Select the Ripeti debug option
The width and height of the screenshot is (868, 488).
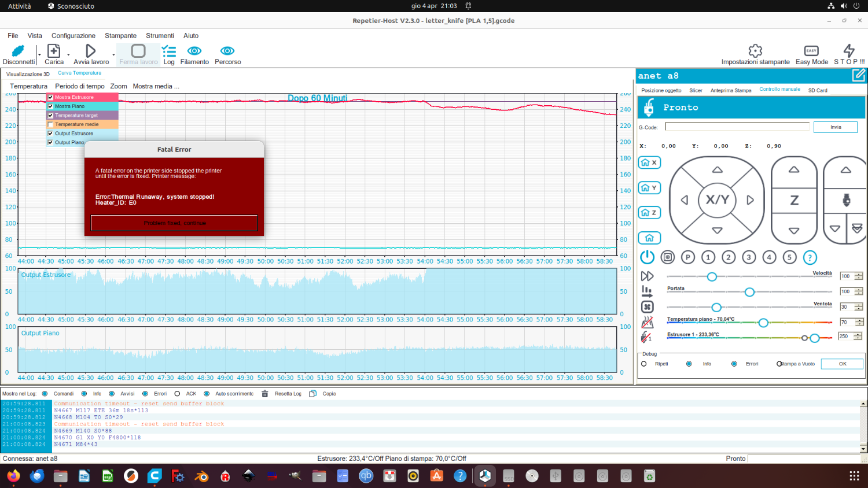(x=644, y=364)
